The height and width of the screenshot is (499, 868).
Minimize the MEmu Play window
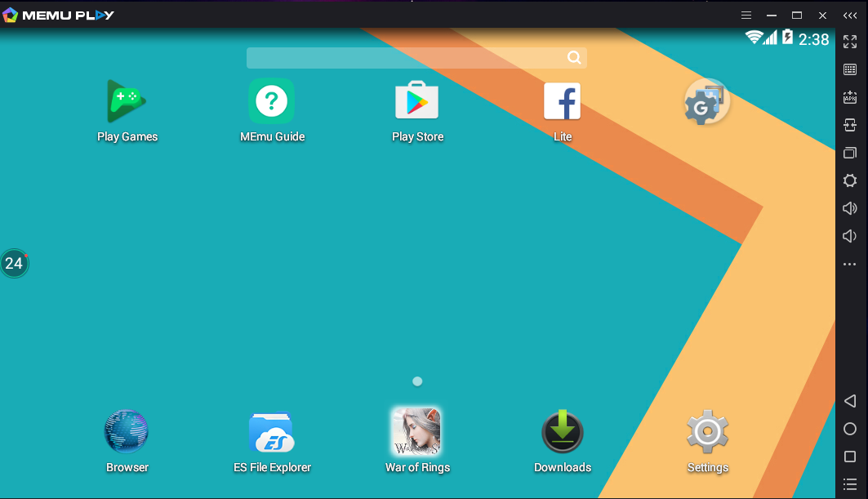point(771,16)
